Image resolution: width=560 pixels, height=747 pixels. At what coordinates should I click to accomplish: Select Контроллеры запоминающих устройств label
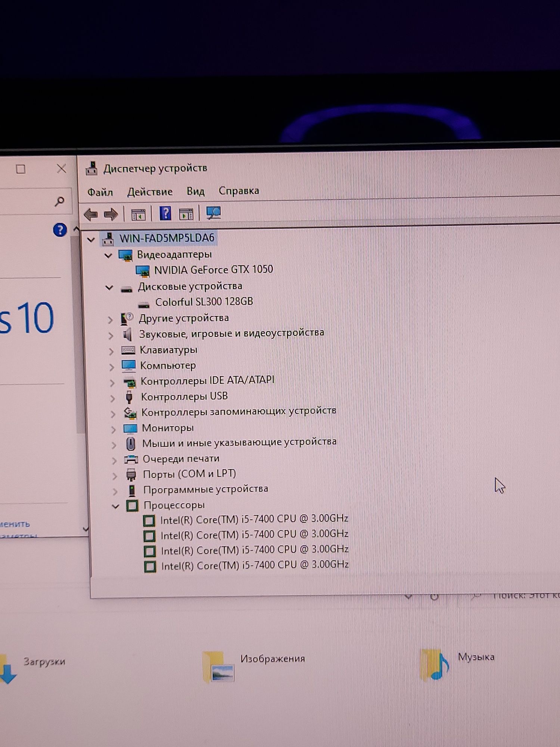tap(239, 412)
